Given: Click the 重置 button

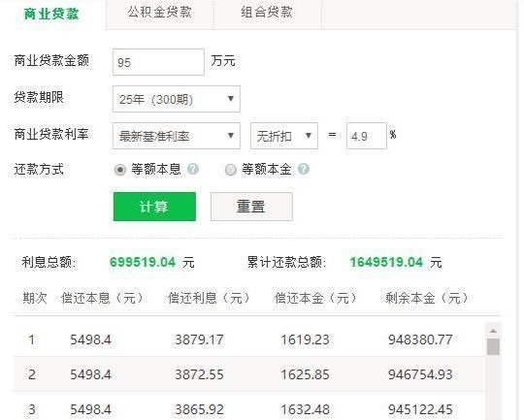Looking at the screenshot, I should [x=251, y=207].
